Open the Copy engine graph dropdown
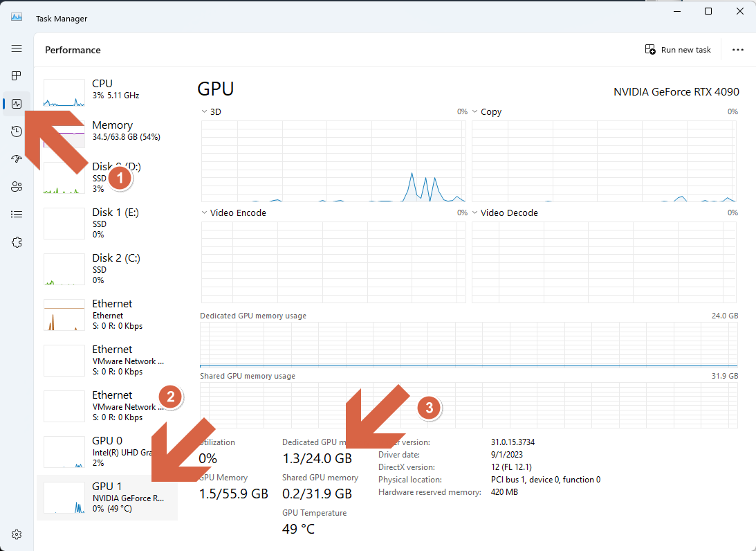Image resolution: width=756 pixels, height=551 pixels. [x=487, y=112]
